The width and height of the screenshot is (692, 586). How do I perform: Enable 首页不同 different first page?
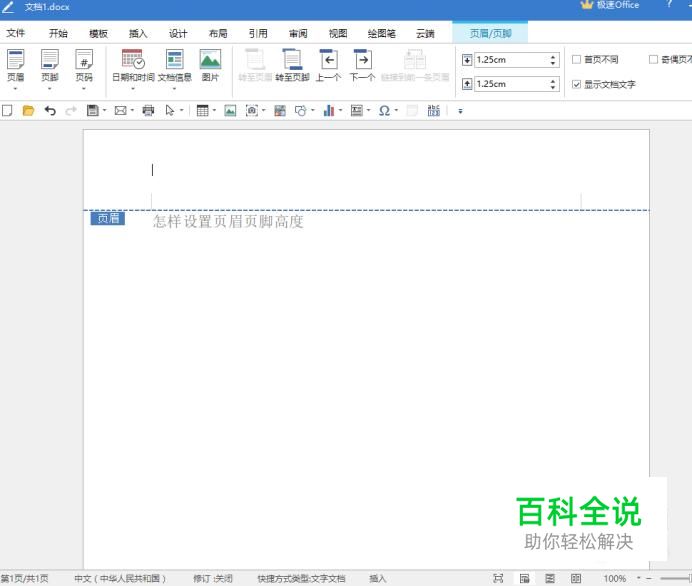(x=595, y=59)
